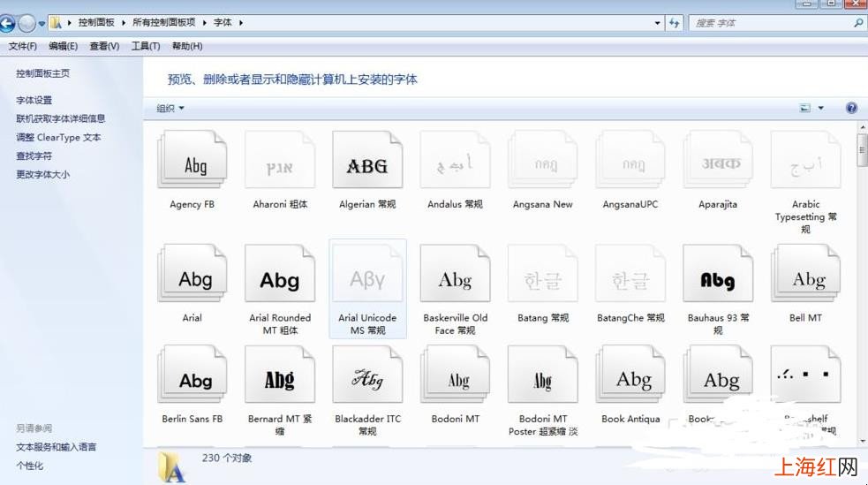Expand the breadcrumb arrow after 所有控制面板项
This screenshot has height=485, width=868.
pos(204,23)
